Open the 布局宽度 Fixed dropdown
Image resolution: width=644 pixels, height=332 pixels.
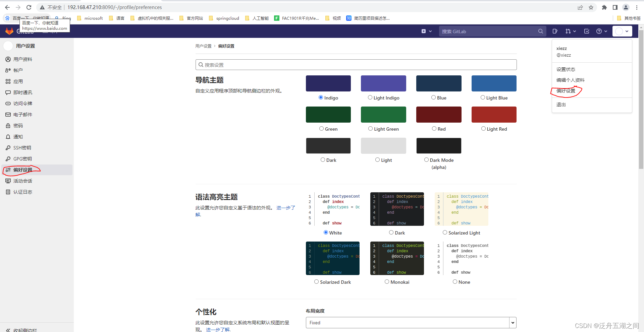(x=411, y=323)
